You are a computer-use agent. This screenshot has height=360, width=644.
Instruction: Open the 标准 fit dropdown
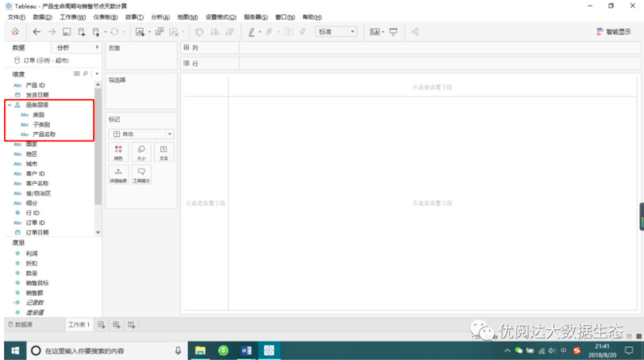[336, 32]
